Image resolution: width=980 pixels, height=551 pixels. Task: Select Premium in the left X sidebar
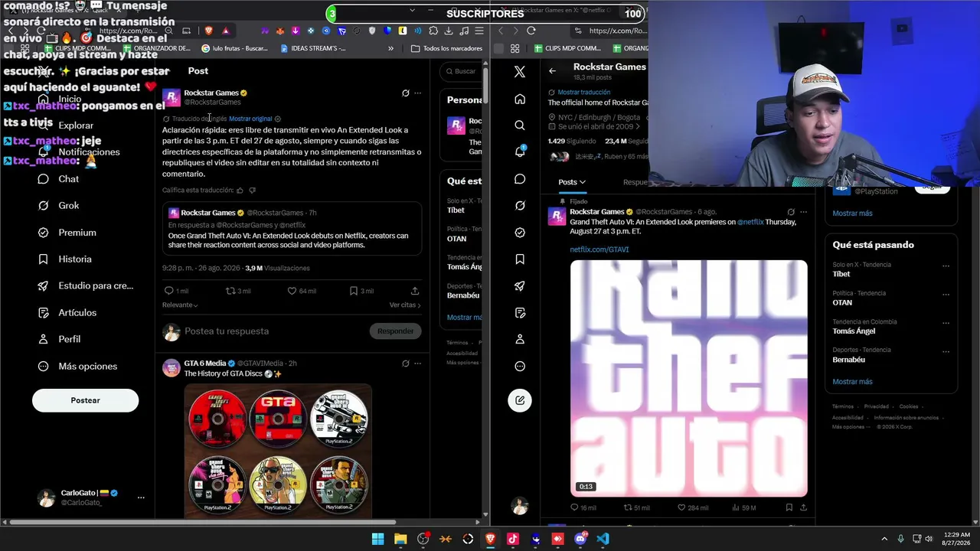click(x=67, y=233)
